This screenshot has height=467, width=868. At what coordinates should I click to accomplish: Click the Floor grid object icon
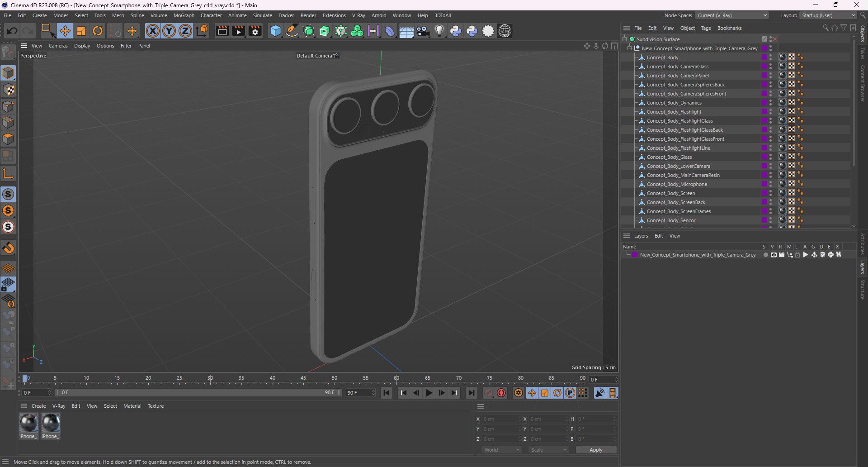coord(406,31)
